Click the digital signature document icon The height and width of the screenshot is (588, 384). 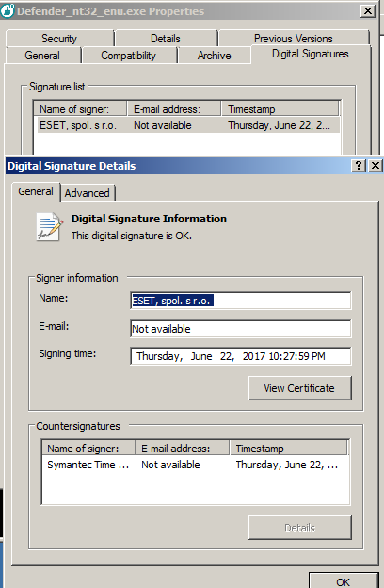click(50, 227)
